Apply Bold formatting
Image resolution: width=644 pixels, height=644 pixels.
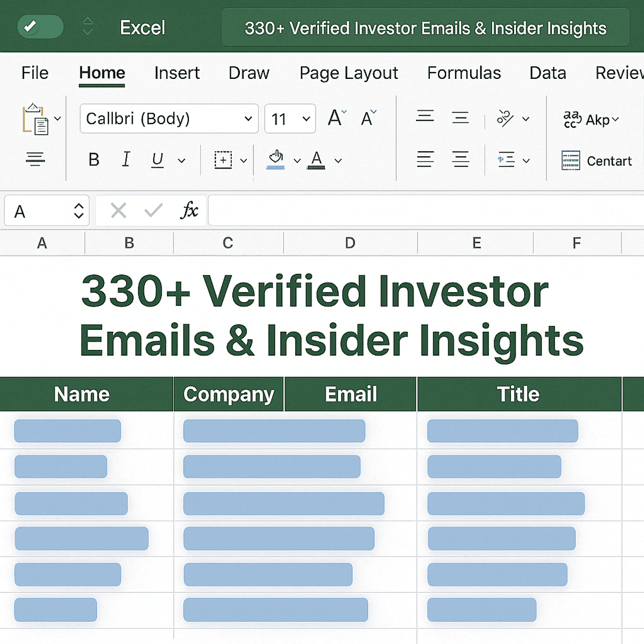94,160
